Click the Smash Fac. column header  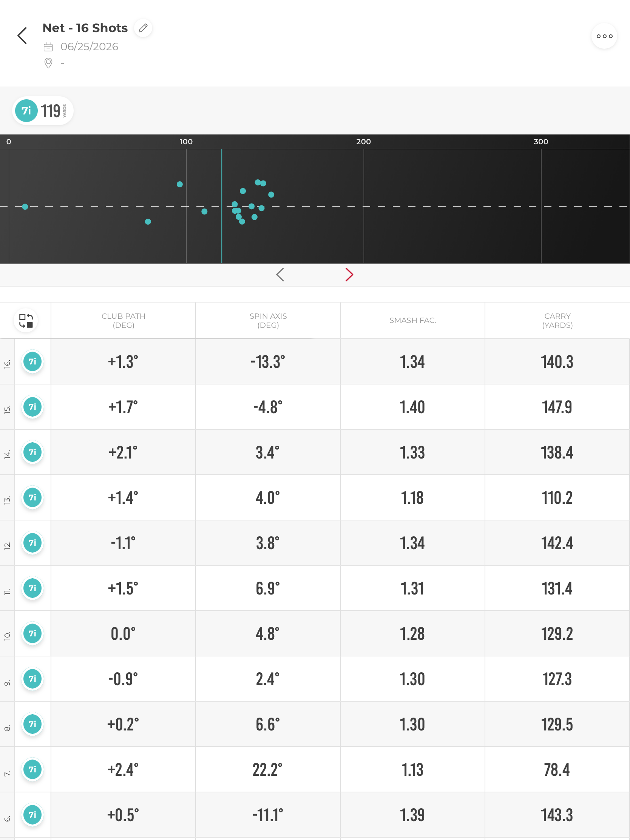tap(413, 321)
